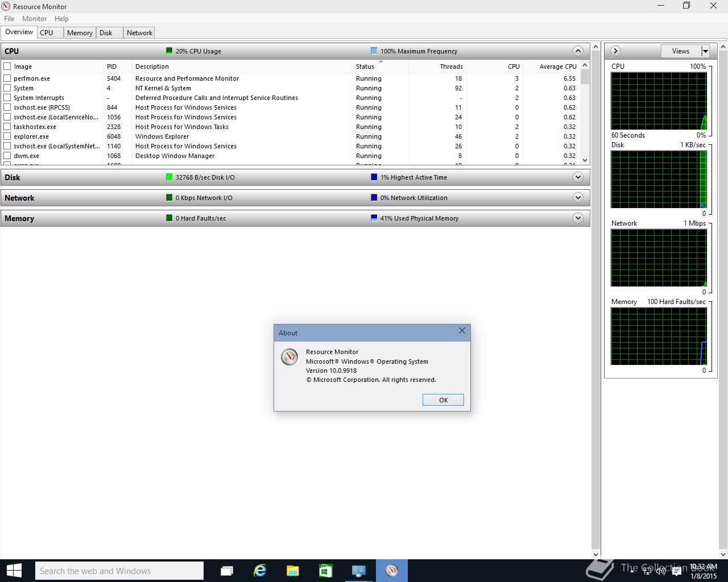The image size is (728, 582).
Task: Check the perfmon.exe process checkbox
Action: (7, 78)
